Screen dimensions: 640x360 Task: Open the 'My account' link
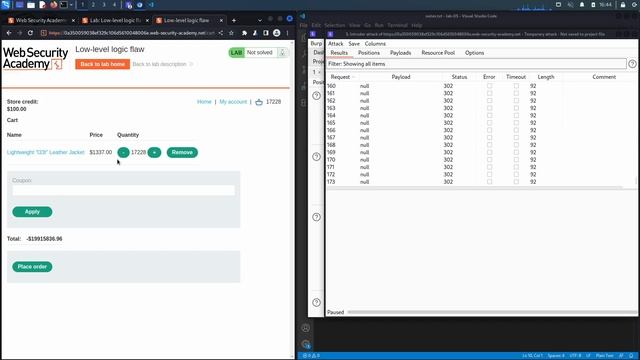(x=233, y=102)
